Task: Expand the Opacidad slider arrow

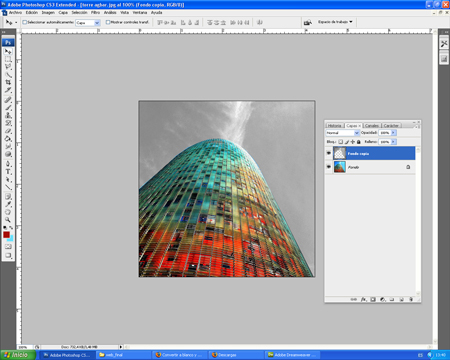Action: point(393,133)
